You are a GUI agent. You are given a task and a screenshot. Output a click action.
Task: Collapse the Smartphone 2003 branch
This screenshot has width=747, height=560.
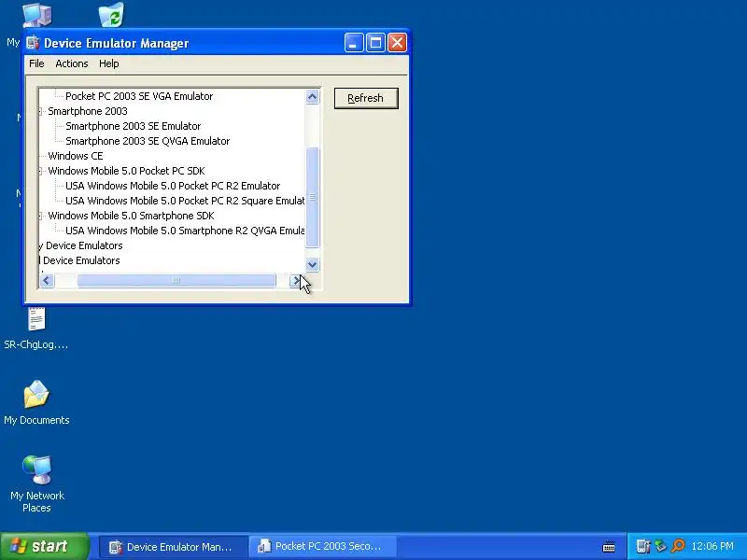tap(41, 111)
